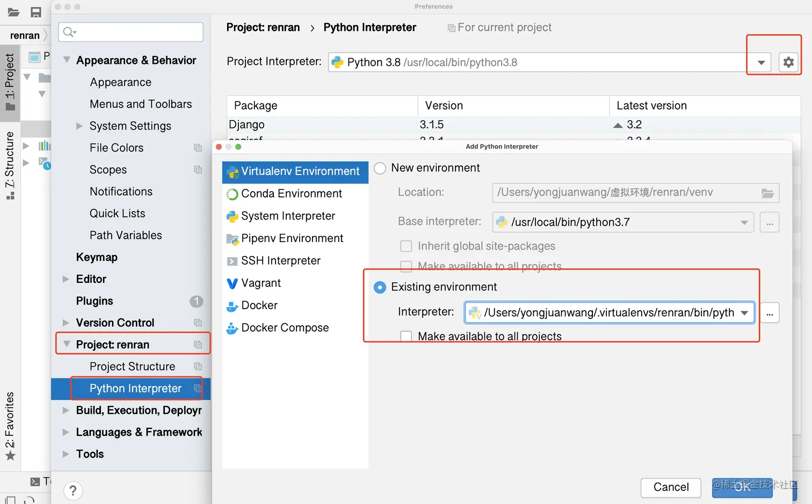Click the project-level icon next to File Colors
812x504 pixels.
(198, 148)
